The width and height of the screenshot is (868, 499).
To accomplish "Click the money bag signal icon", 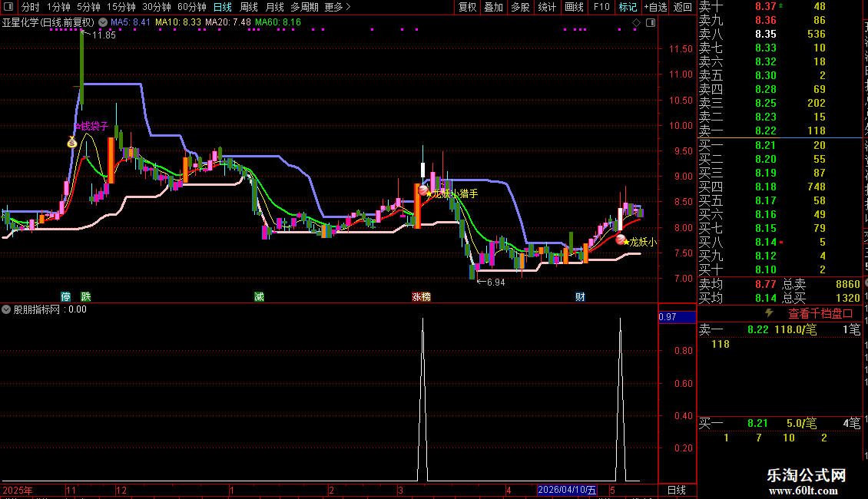I will pyautogui.click(x=72, y=142).
